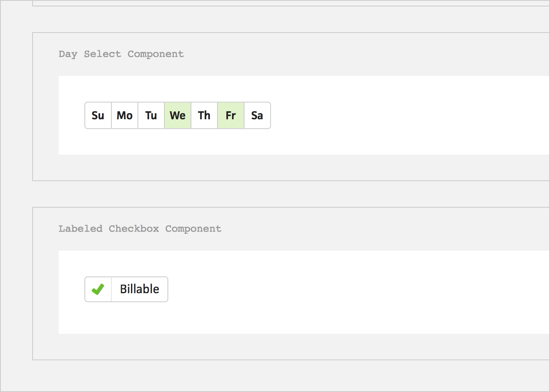Click the partial section box at page top
550x392 pixels.
[281, 3]
